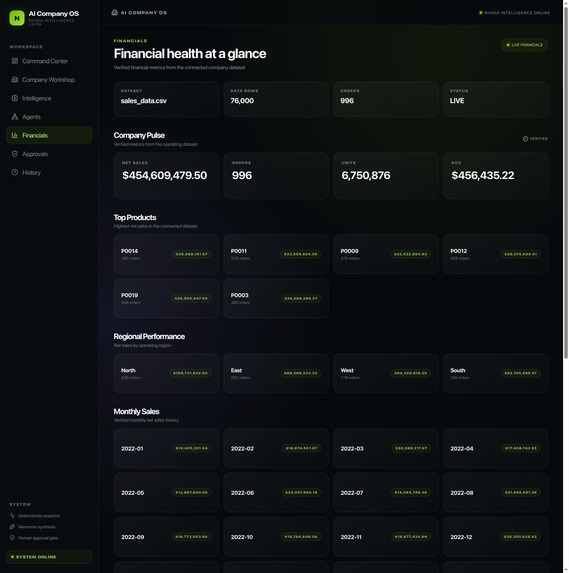Click the 'Financial health at a glance' heading

pos(190,54)
